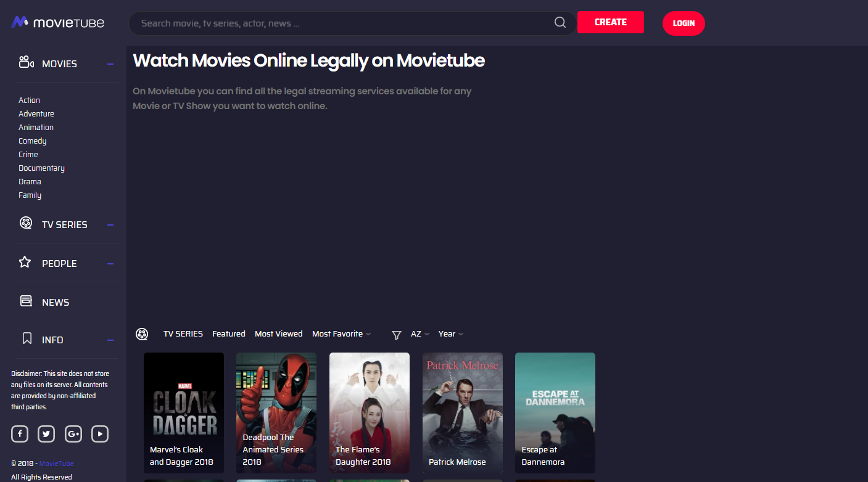Collapse the INFO section
The width and height of the screenshot is (868, 482).
coord(110,340)
